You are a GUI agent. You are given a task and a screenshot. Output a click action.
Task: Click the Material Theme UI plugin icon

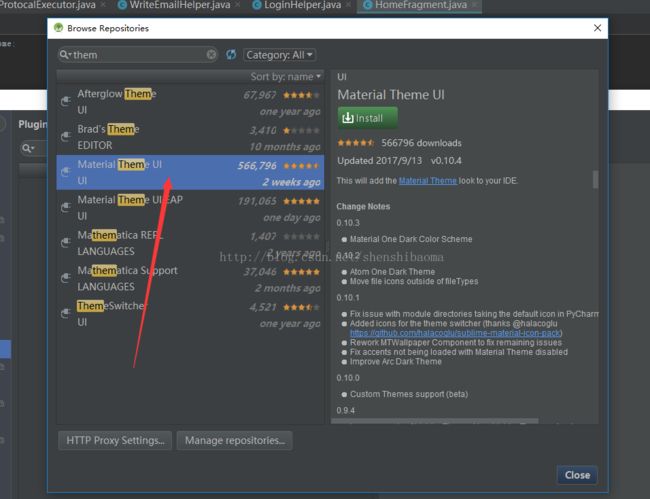pos(66,172)
